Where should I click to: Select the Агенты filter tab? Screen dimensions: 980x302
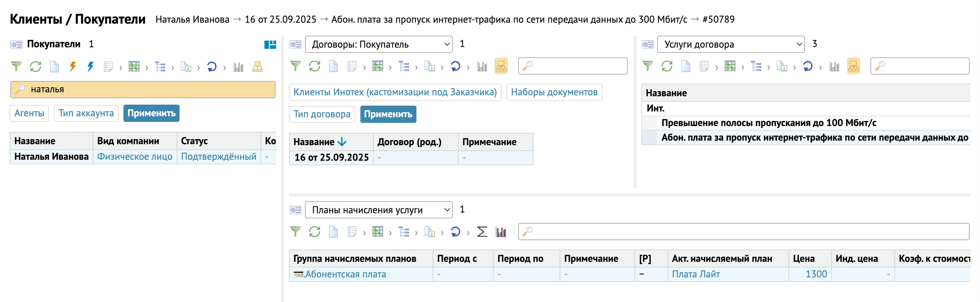29,113
